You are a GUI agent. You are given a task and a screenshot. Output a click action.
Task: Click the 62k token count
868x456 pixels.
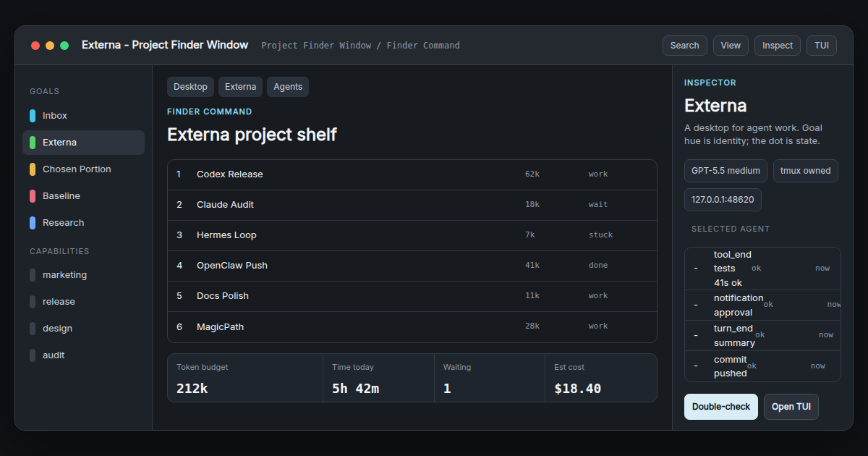(532, 174)
